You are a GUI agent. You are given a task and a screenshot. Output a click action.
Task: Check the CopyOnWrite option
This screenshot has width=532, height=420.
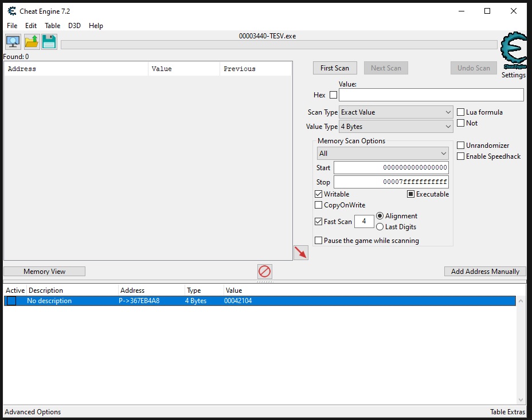318,205
